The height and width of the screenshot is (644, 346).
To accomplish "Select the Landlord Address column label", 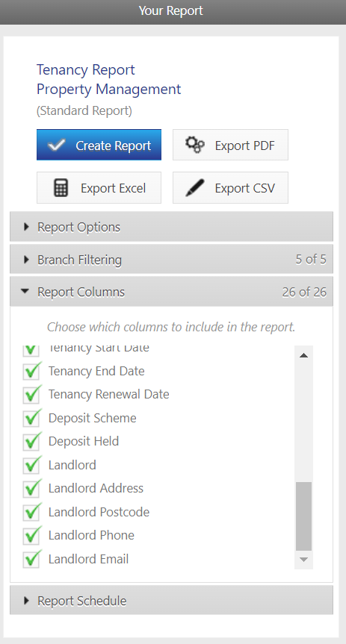I will pyautogui.click(x=96, y=488).
